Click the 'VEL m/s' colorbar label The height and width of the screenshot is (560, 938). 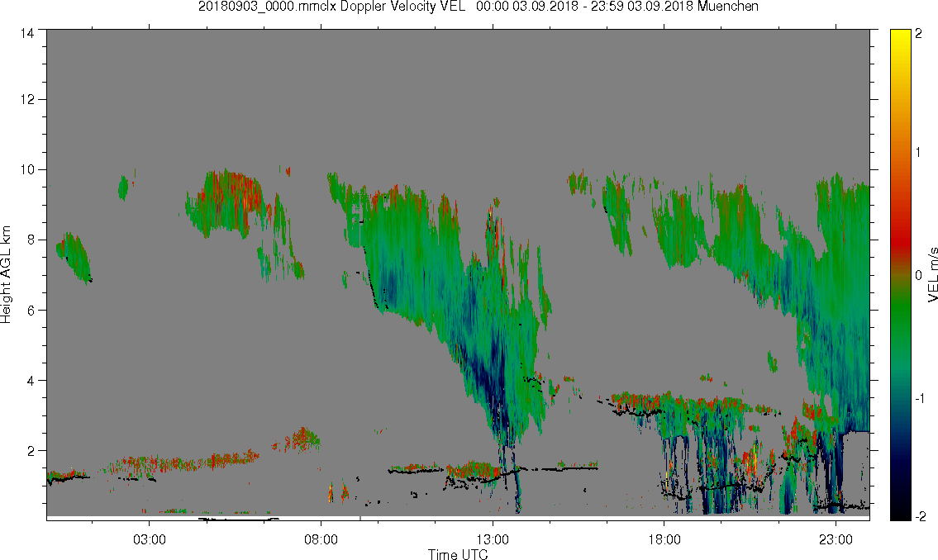pyautogui.click(x=932, y=275)
